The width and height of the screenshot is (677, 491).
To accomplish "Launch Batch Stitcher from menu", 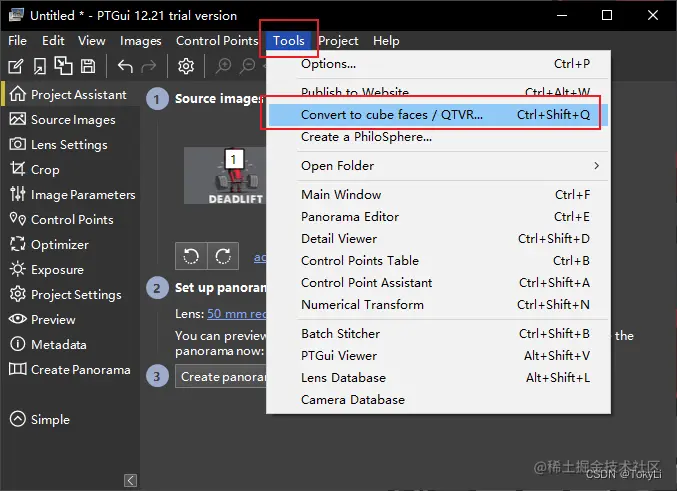I will coord(438,334).
